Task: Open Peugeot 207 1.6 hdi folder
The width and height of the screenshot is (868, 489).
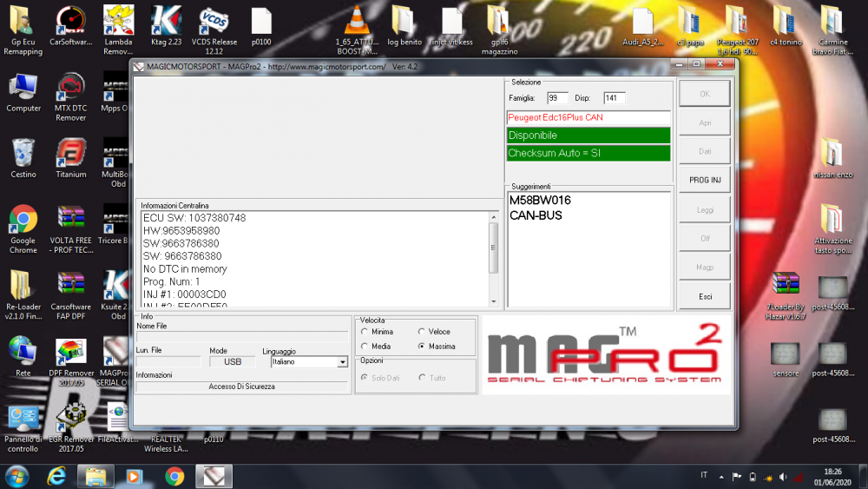Action: tap(738, 30)
